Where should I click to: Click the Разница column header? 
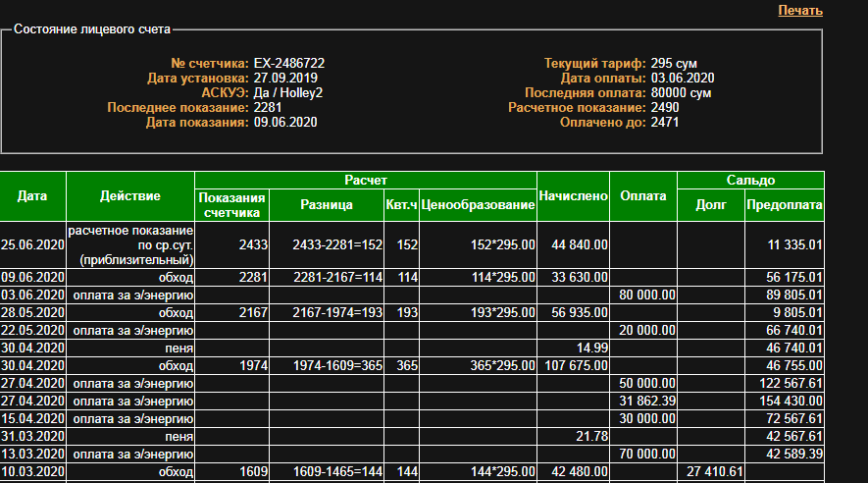(326, 204)
